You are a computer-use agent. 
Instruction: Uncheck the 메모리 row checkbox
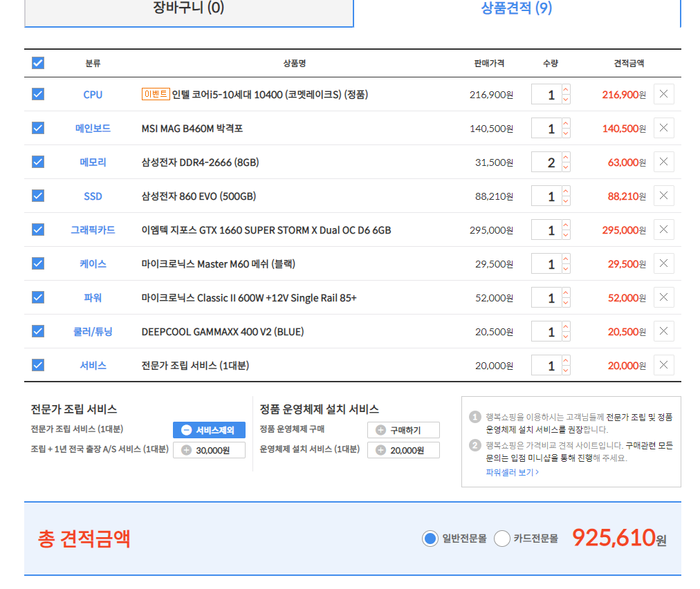pos(38,162)
